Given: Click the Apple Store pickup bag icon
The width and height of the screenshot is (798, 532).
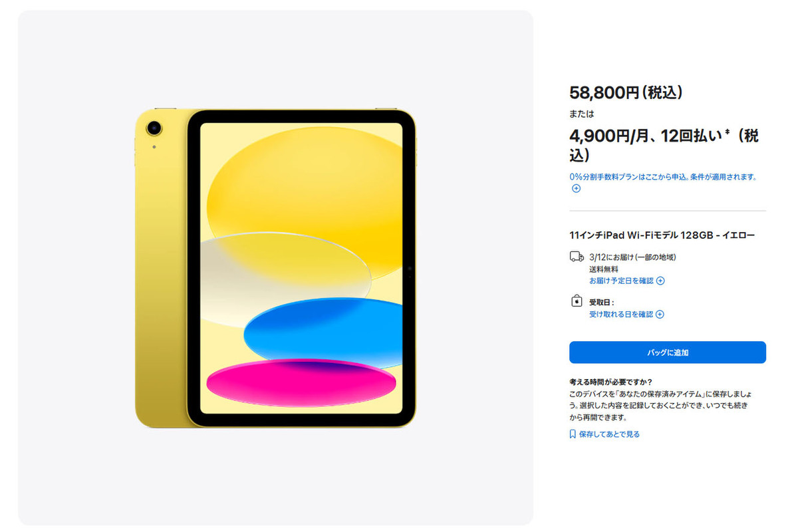Looking at the screenshot, I should [576, 302].
